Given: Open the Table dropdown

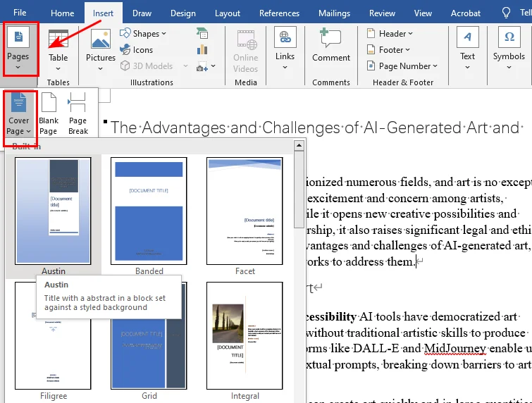Looking at the screenshot, I should (x=58, y=51).
